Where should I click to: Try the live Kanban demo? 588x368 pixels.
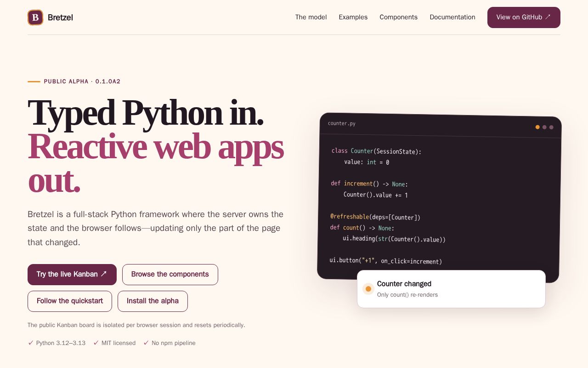(x=72, y=275)
